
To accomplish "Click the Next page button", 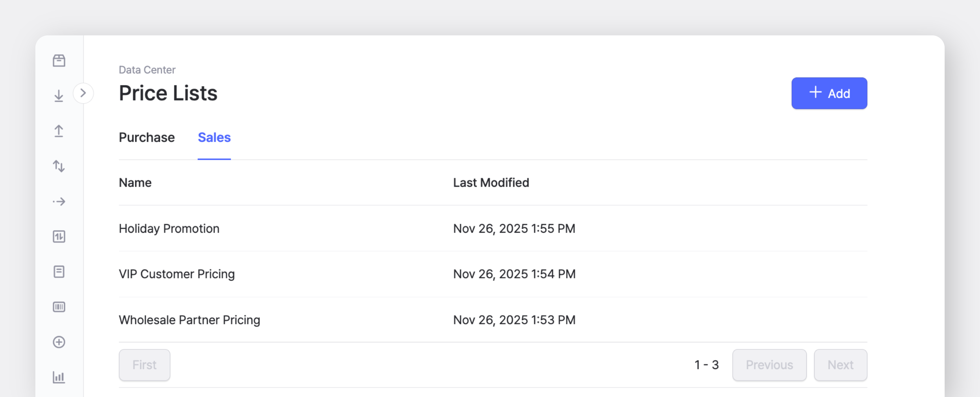I will point(840,365).
